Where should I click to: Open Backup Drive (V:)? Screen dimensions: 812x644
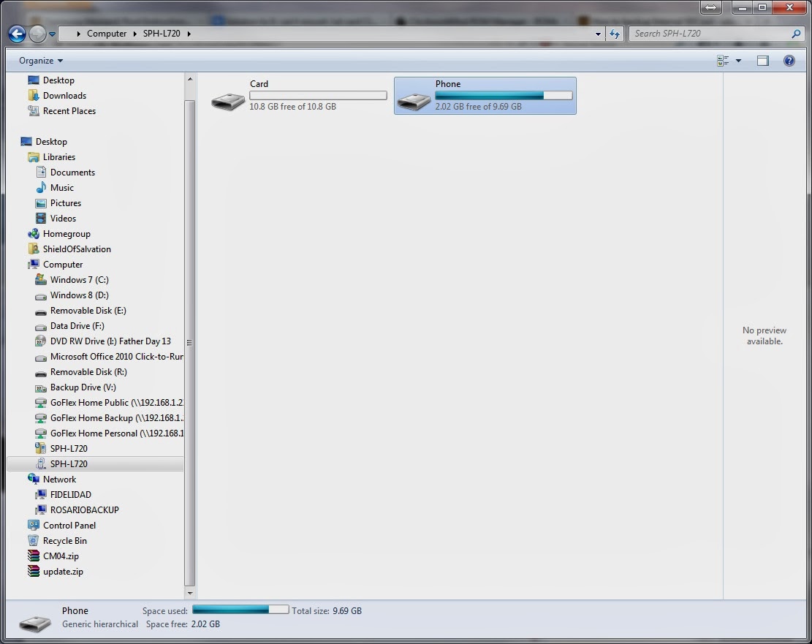[x=75, y=387]
